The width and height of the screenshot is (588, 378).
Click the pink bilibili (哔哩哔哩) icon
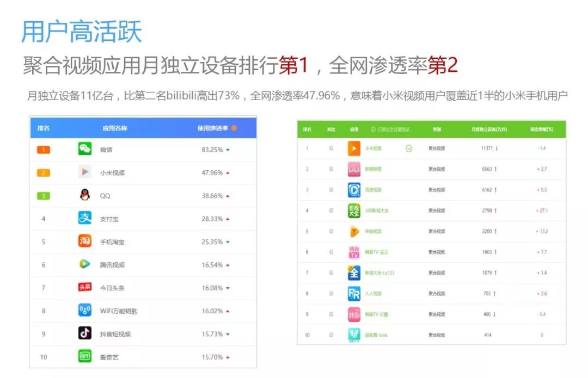point(354,169)
